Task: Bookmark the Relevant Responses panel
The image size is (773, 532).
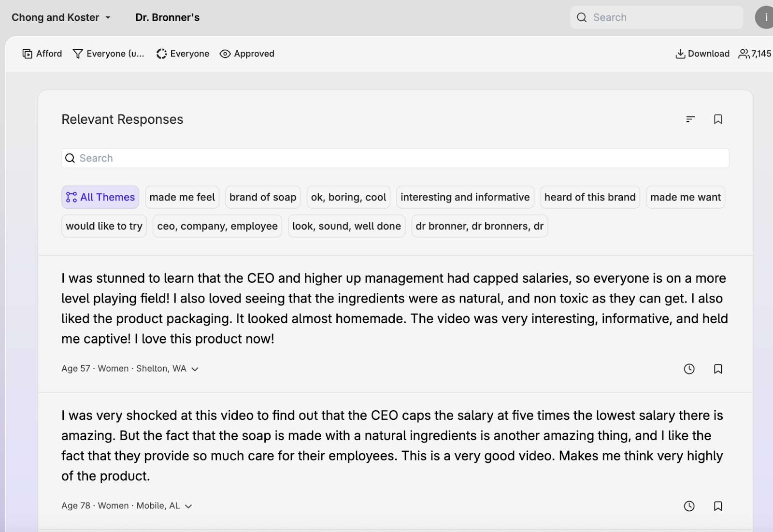Action: click(x=718, y=119)
